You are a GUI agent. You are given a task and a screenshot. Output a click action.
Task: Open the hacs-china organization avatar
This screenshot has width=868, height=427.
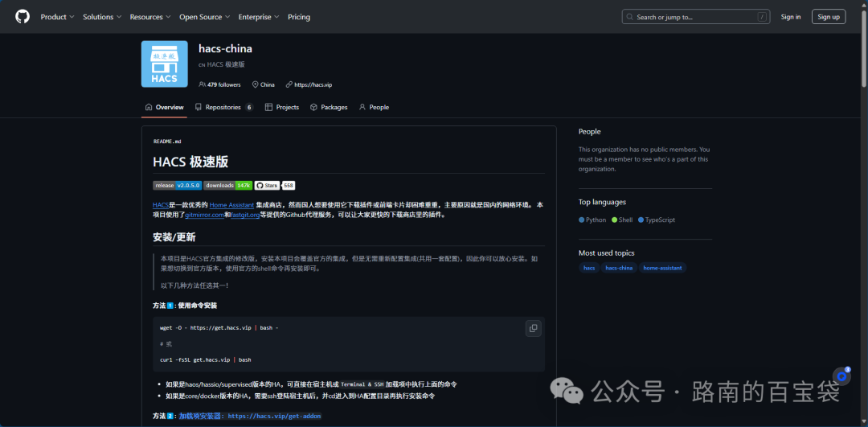pyautogui.click(x=165, y=64)
